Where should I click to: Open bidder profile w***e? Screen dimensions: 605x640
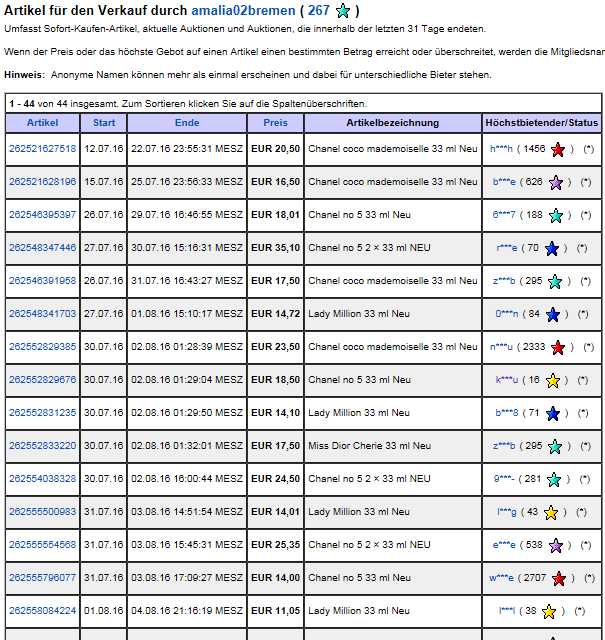501,578
